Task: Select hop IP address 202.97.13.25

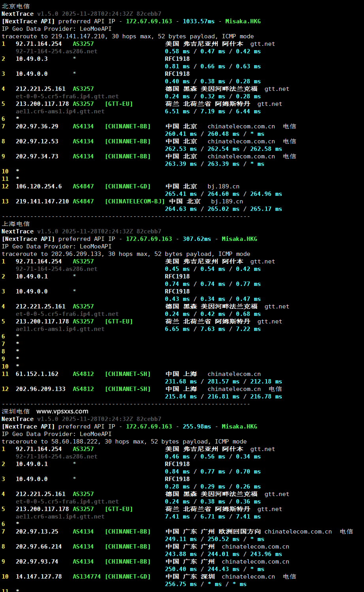Action: pyautogui.click(x=37, y=532)
